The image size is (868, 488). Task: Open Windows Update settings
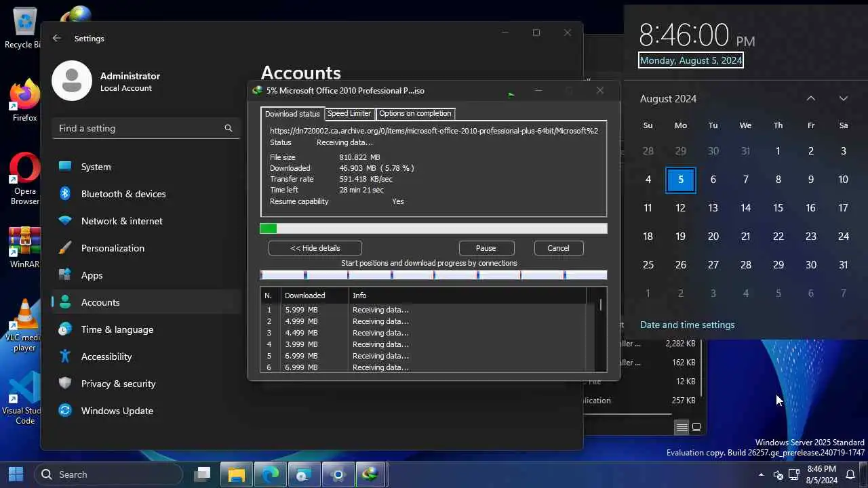(146, 411)
